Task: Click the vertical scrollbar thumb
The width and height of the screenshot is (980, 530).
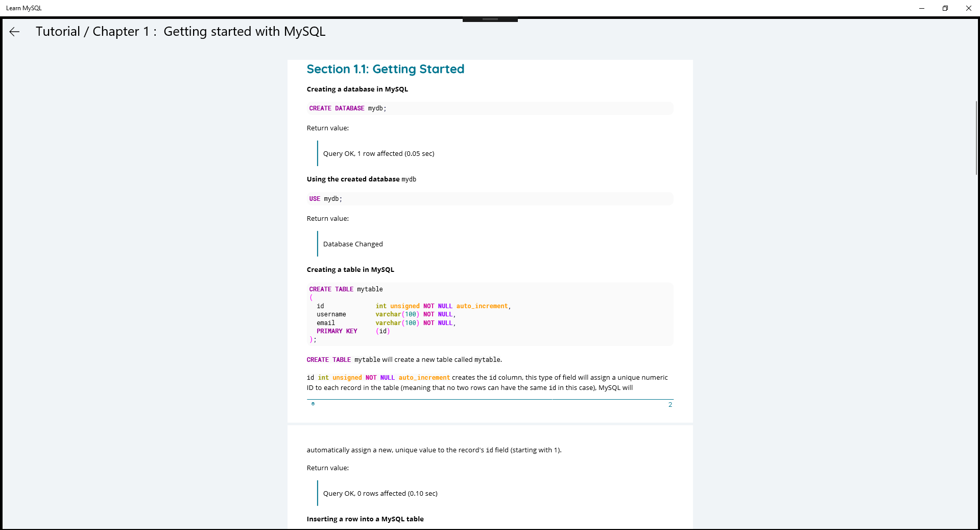Action: (976, 138)
